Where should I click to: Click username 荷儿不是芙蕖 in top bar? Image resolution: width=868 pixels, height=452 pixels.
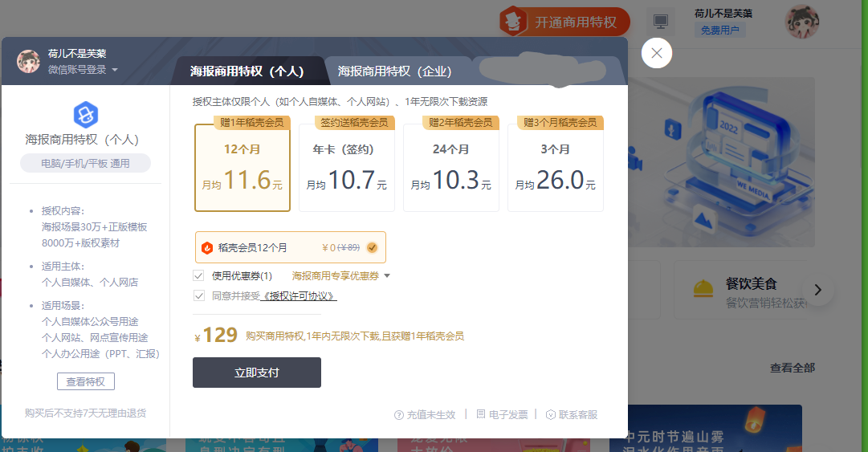click(723, 14)
